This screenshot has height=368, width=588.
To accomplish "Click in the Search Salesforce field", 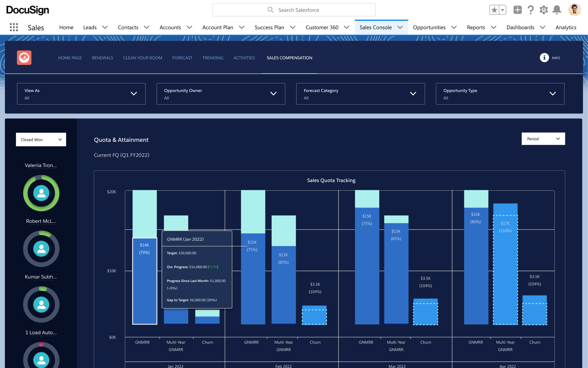I will 294,10.
